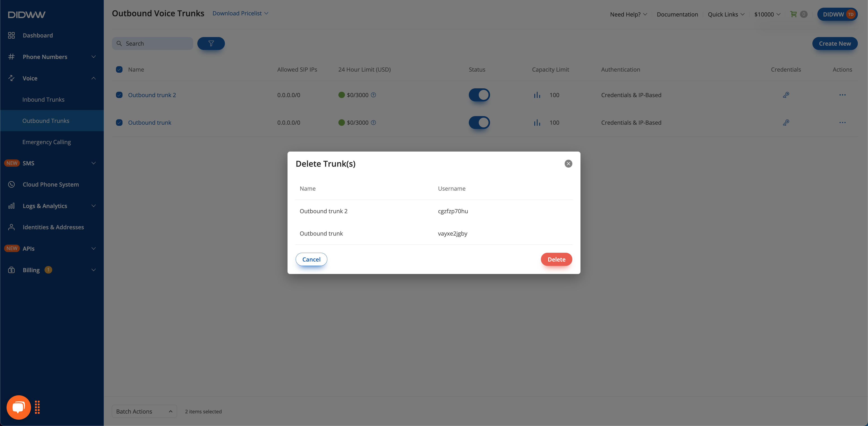Image resolution: width=868 pixels, height=426 pixels.
Task: Disable status toggle for Outbound trunk 2
Action: (479, 95)
